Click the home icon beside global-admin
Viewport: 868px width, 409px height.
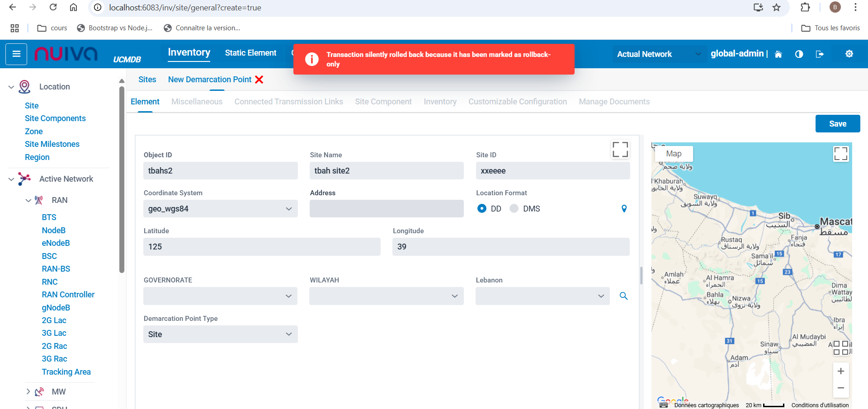pyautogui.click(x=778, y=54)
